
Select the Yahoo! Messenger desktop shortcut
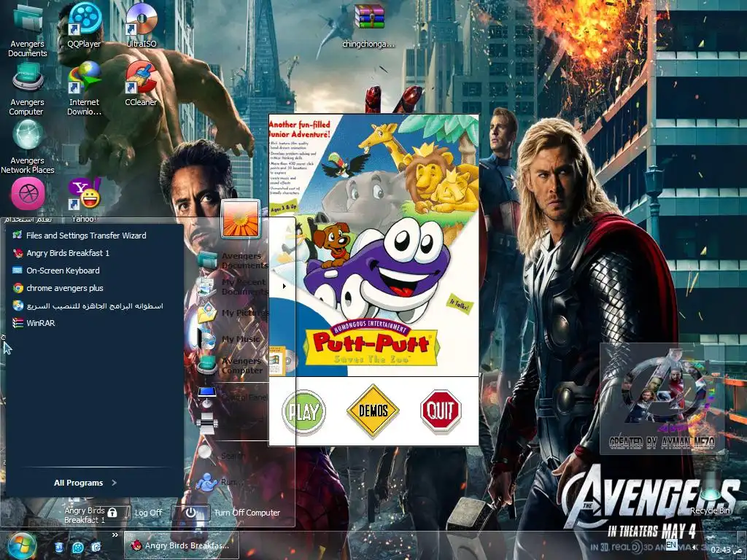coord(85,199)
